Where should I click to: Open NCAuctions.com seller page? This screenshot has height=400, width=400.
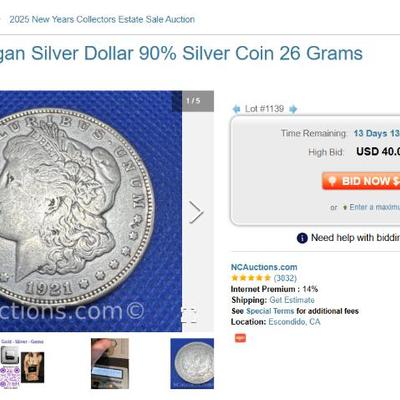pos(264,267)
